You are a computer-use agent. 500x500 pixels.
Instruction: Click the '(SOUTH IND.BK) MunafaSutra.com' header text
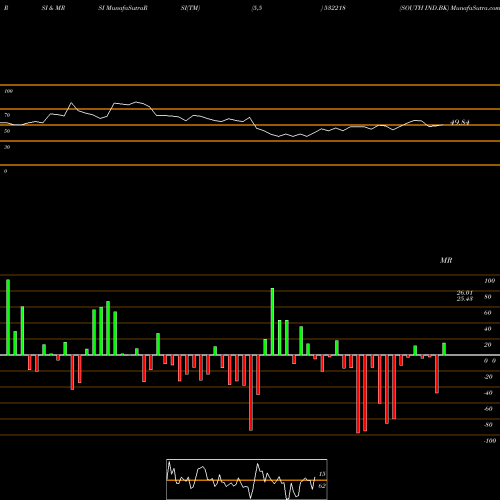450,8
